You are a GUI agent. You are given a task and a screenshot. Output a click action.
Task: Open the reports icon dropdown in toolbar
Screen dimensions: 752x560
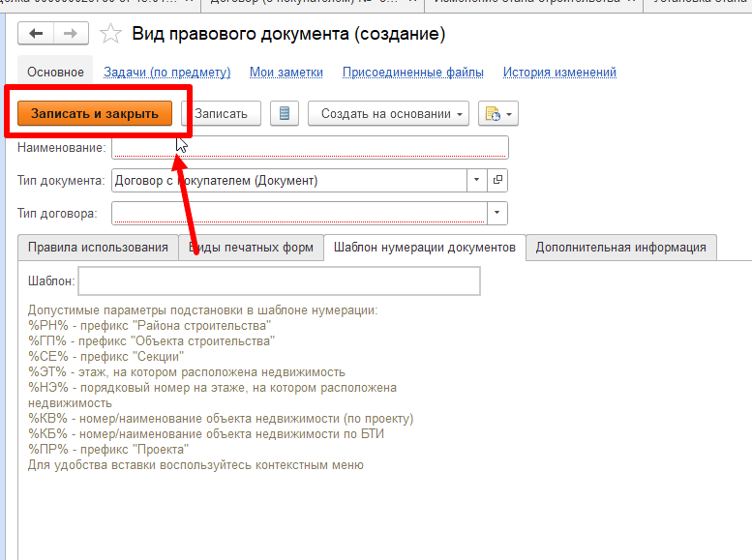[x=499, y=113]
